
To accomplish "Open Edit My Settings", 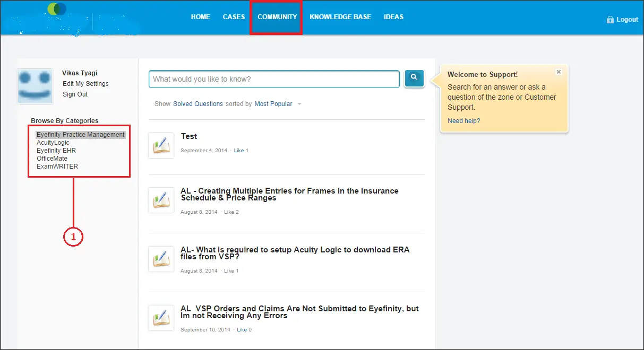I will 87,83.
